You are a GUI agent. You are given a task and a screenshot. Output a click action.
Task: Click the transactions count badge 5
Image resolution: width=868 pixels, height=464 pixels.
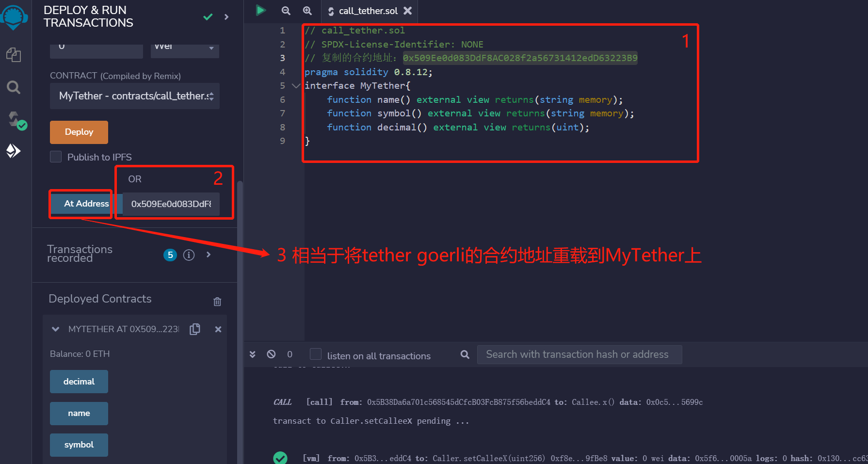coord(170,255)
